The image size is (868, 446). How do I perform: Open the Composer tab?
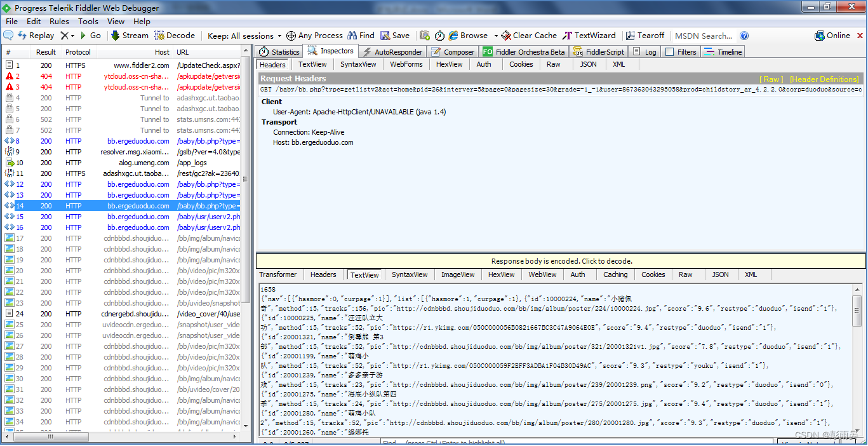(x=453, y=52)
